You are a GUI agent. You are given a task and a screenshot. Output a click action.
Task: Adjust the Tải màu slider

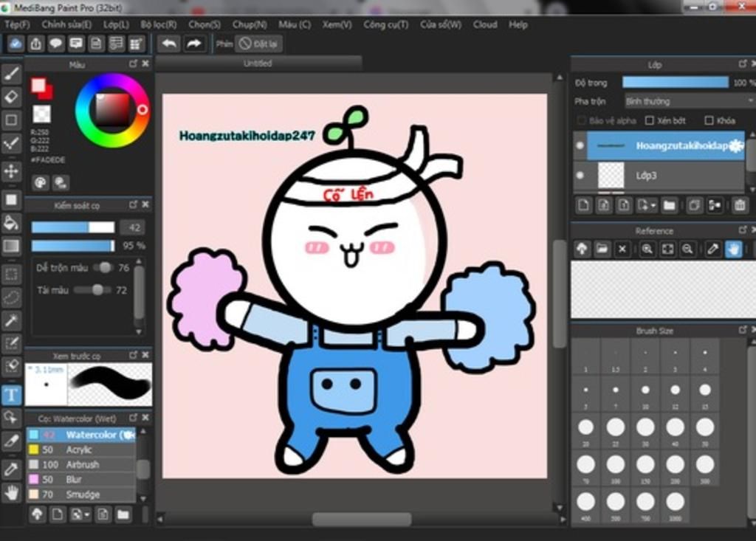click(x=94, y=290)
